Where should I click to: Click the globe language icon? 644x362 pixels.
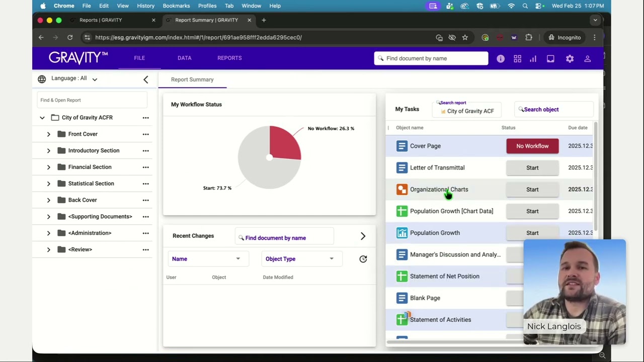pyautogui.click(x=42, y=79)
